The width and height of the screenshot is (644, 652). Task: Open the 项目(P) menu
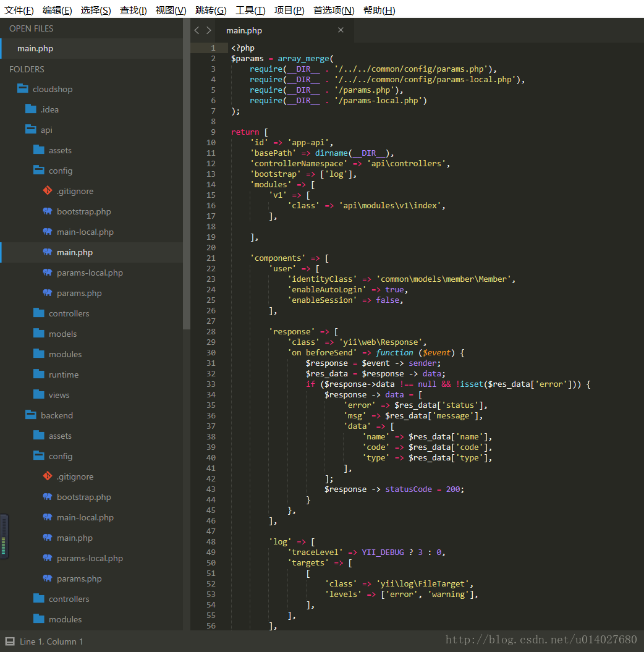click(289, 10)
